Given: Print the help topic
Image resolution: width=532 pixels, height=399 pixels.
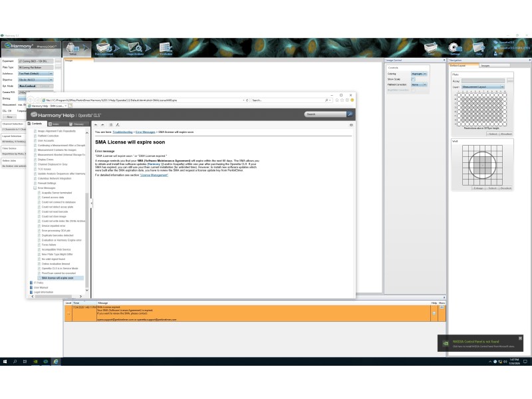Looking at the screenshot, I should [351, 125].
